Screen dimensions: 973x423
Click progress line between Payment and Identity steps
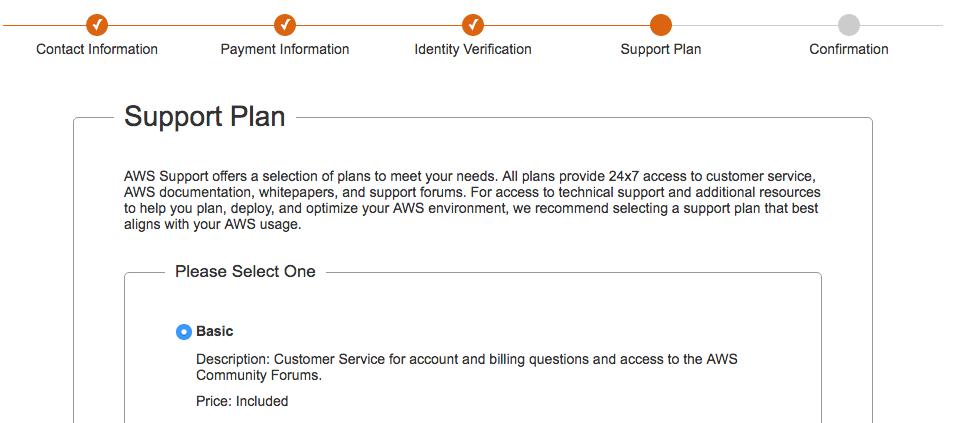[379, 25]
